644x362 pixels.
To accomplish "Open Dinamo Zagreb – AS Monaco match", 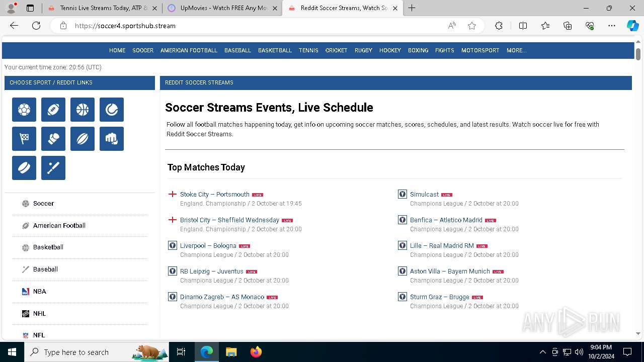I will tap(222, 297).
